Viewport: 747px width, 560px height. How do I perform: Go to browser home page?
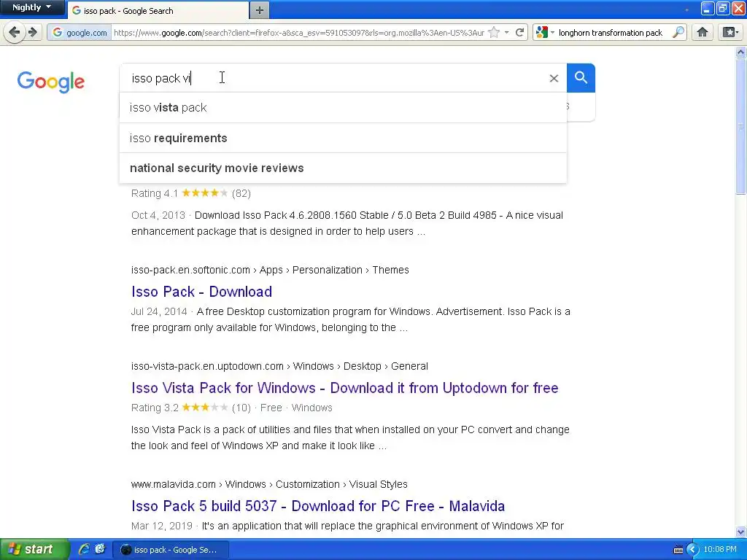click(703, 32)
